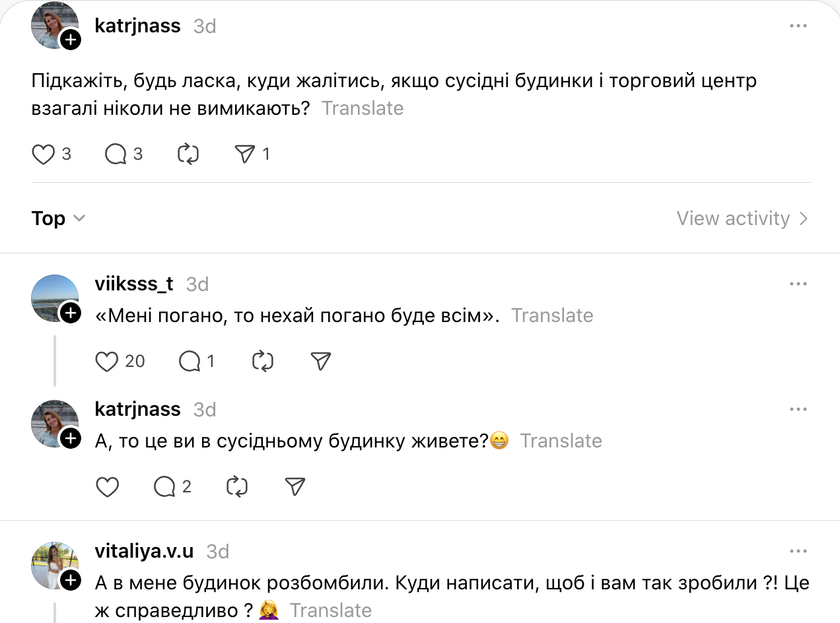Open replies on katrjnass's original post
This screenshot has height=623, width=840.
point(116,154)
